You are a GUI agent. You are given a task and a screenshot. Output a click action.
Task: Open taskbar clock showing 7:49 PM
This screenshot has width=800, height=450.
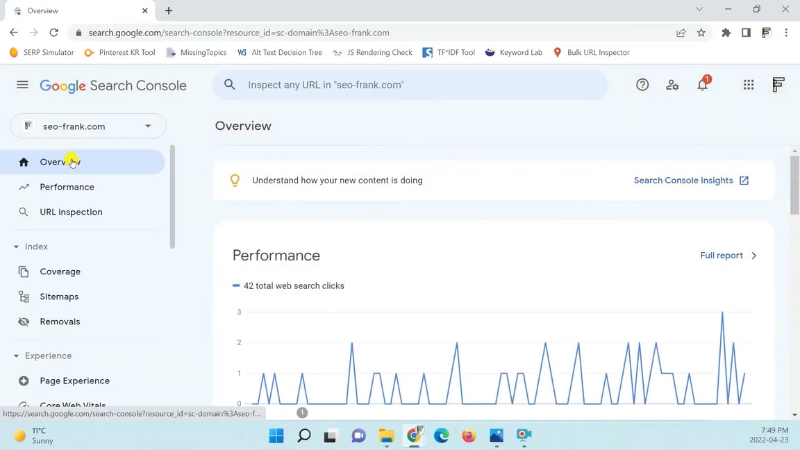click(x=769, y=435)
